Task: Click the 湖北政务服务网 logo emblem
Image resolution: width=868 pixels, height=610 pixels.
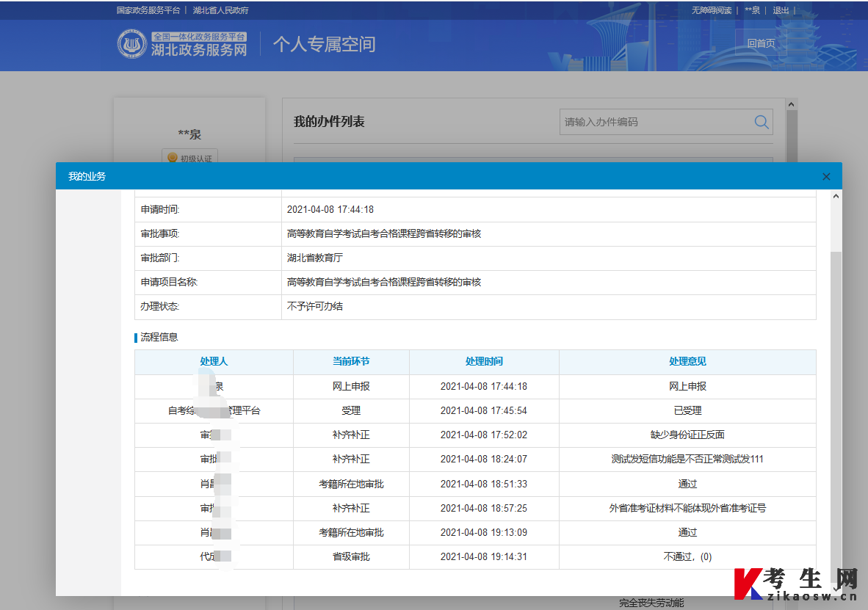Action: click(131, 44)
